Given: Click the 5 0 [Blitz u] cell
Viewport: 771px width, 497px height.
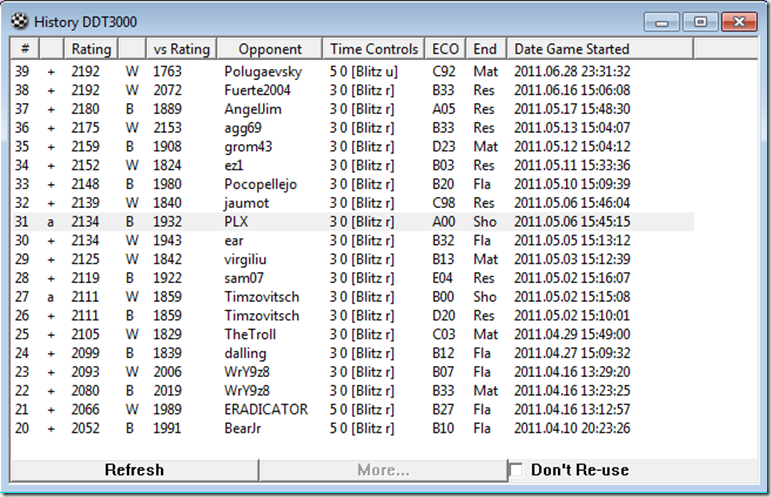Looking at the screenshot, I should tap(363, 71).
